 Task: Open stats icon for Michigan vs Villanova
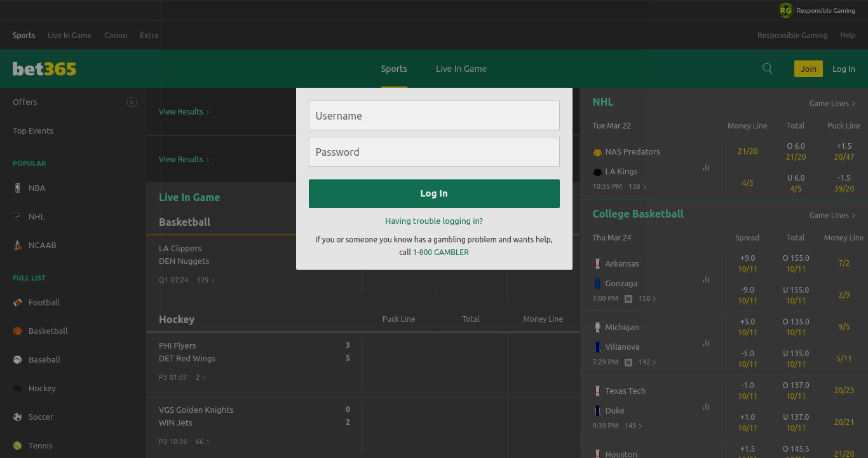coord(706,343)
